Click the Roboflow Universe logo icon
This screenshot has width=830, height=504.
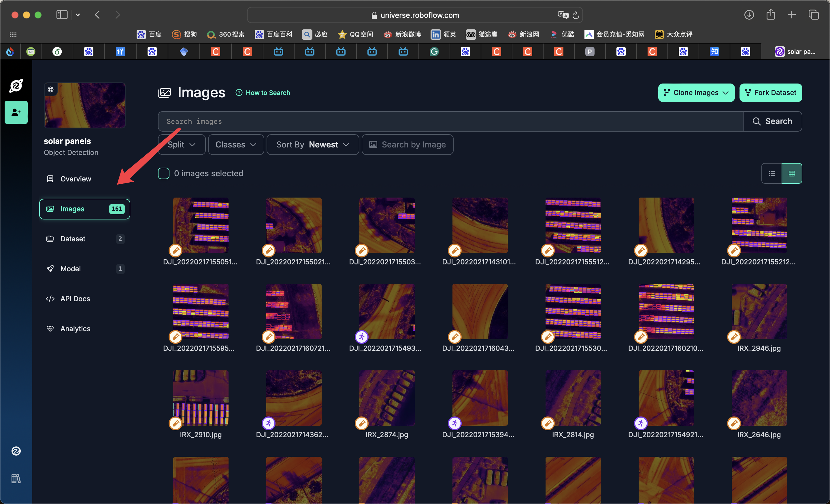pos(16,86)
